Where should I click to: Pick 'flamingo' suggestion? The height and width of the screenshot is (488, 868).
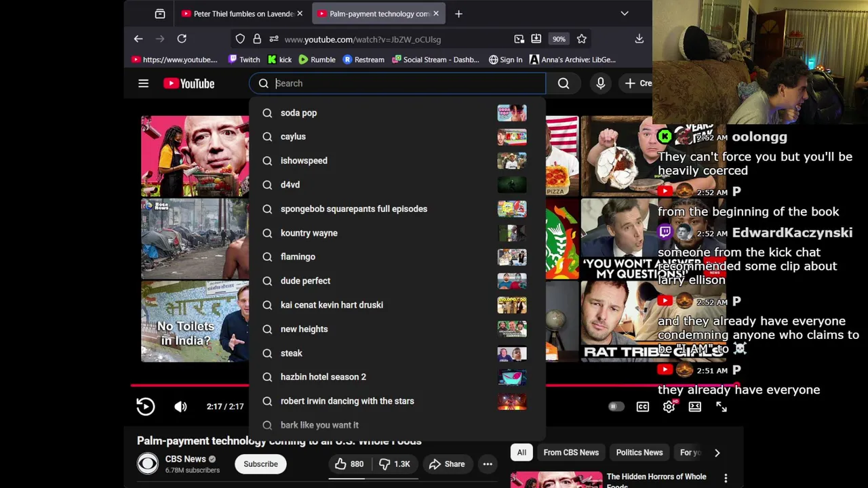tap(397, 257)
